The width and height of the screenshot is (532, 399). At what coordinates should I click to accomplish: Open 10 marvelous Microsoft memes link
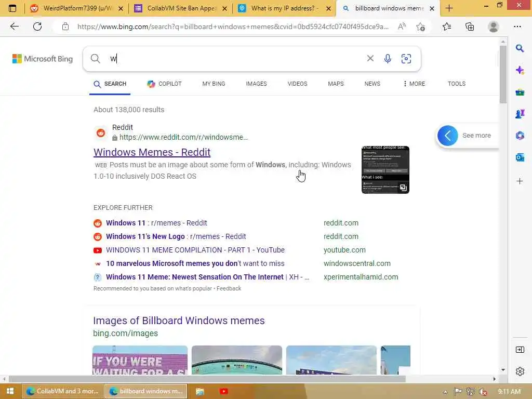195,263
